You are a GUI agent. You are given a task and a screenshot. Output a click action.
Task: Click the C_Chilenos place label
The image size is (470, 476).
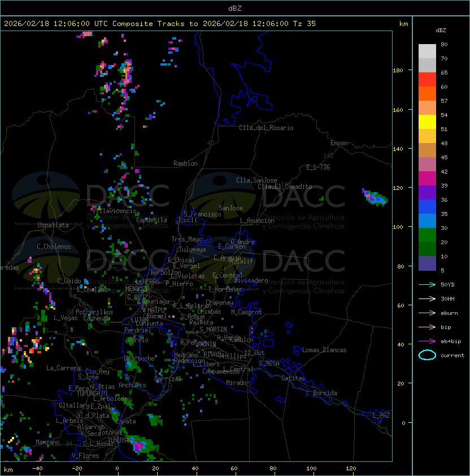click(54, 246)
